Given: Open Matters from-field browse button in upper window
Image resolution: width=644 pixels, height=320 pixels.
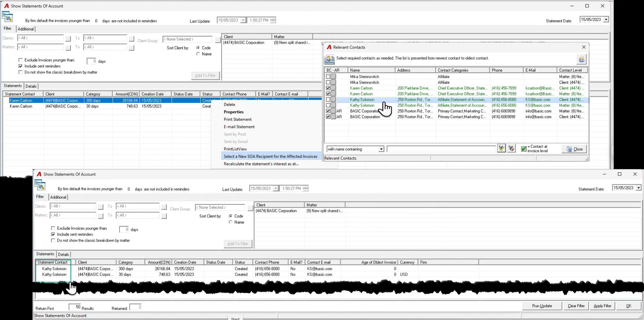Looking at the screenshot, I should pos(68,48).
